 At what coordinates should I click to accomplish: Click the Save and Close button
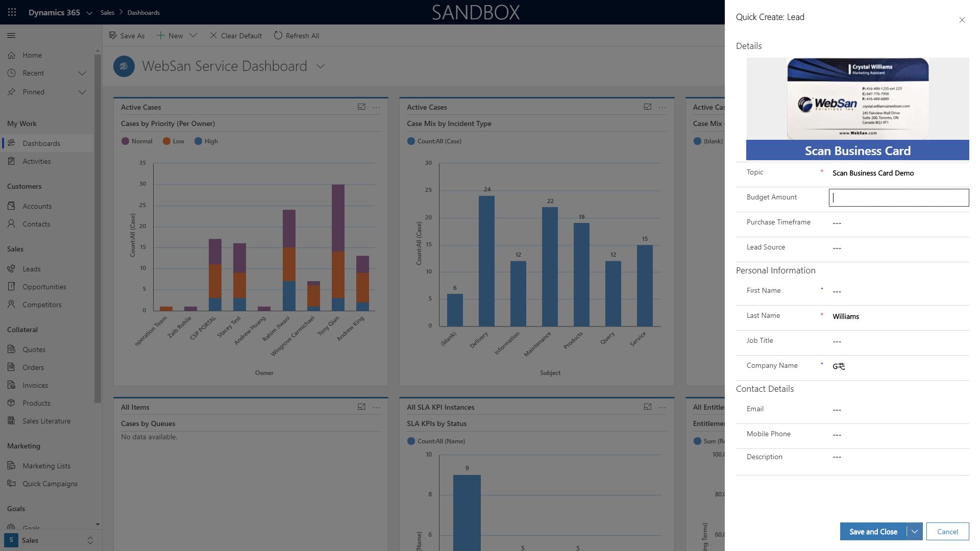(x=873, y=532)
